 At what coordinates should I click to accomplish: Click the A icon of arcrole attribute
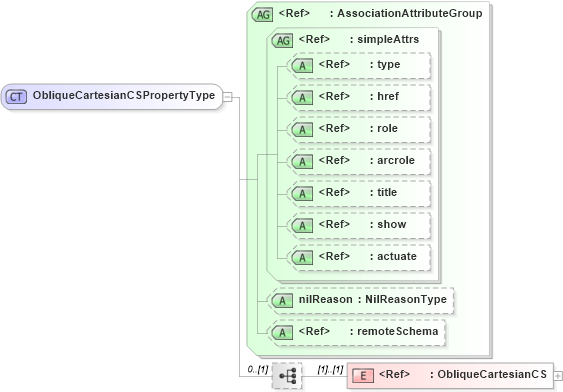(x=302, y=162)
